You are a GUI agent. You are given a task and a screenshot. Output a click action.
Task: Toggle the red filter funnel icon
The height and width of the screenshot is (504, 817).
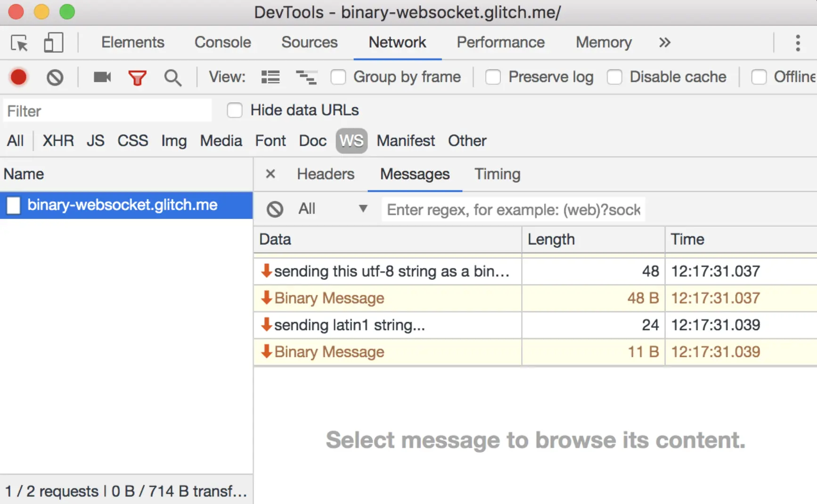point(137,77)
